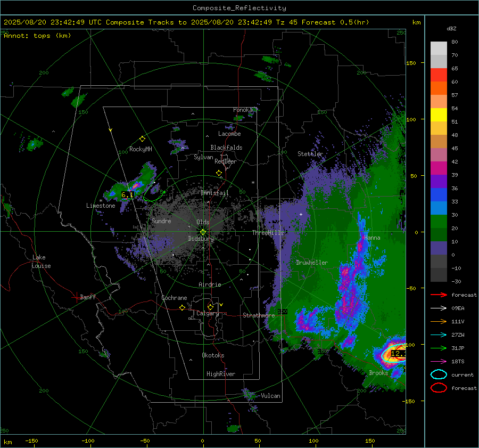Click the Brooks label
Viewport: 479px width, 448px height.
(x=378, y=373)
